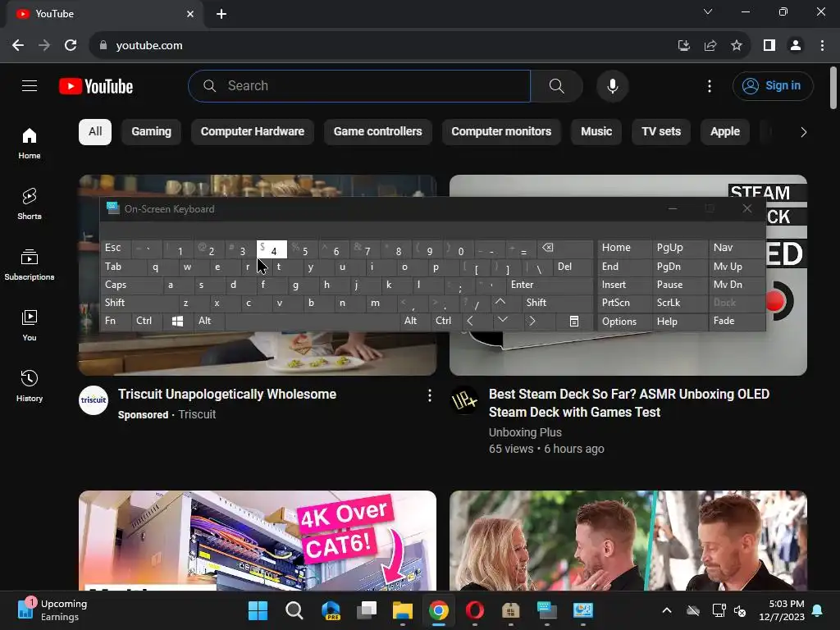Screen dimensions: 840x630
Task: Click the search magnifier button
Action: (557, 85)
